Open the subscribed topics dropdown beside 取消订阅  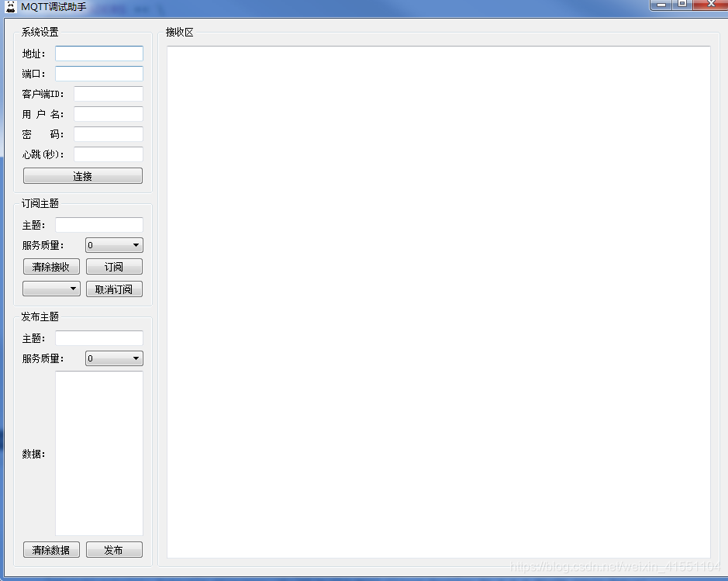point(51,289)
